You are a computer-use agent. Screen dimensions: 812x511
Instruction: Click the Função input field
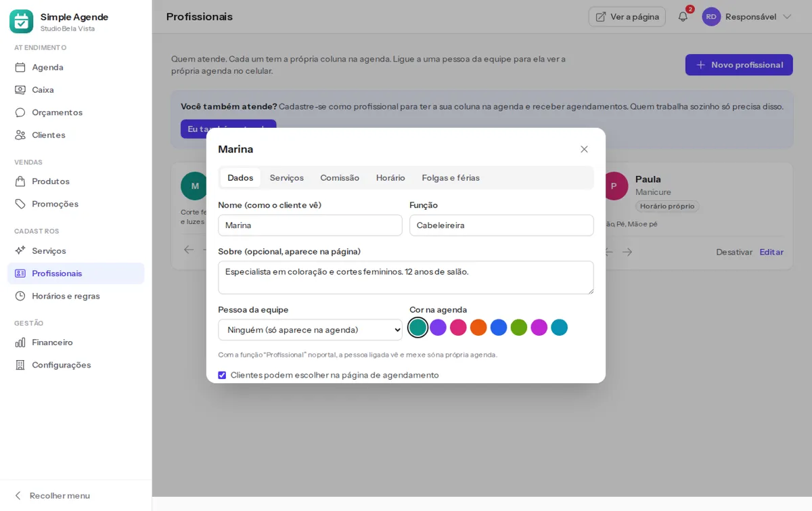click(x=501, y=225)
